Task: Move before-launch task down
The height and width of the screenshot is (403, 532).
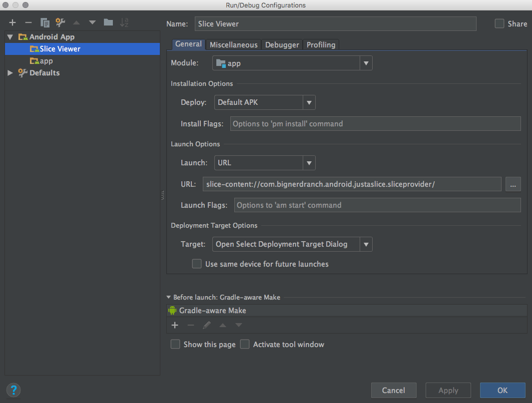Action: pyautogui.click(x=239, y=325)
